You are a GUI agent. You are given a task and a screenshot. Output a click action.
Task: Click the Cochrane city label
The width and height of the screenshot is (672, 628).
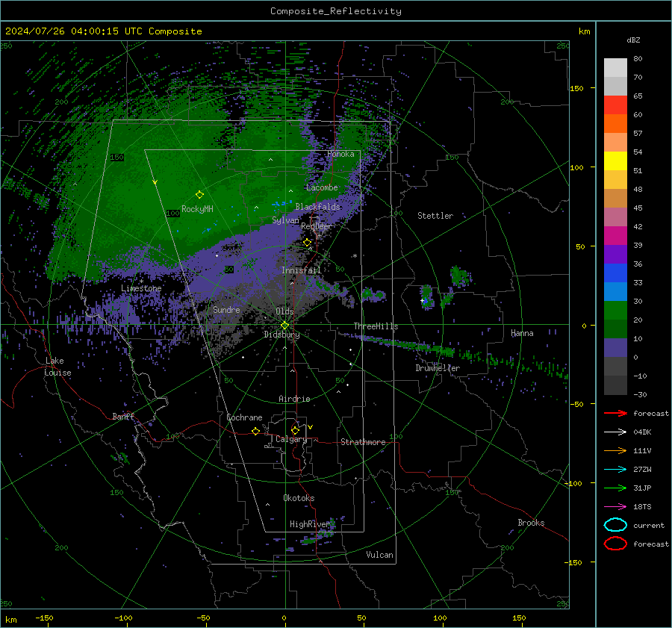(x=244, y=417)
